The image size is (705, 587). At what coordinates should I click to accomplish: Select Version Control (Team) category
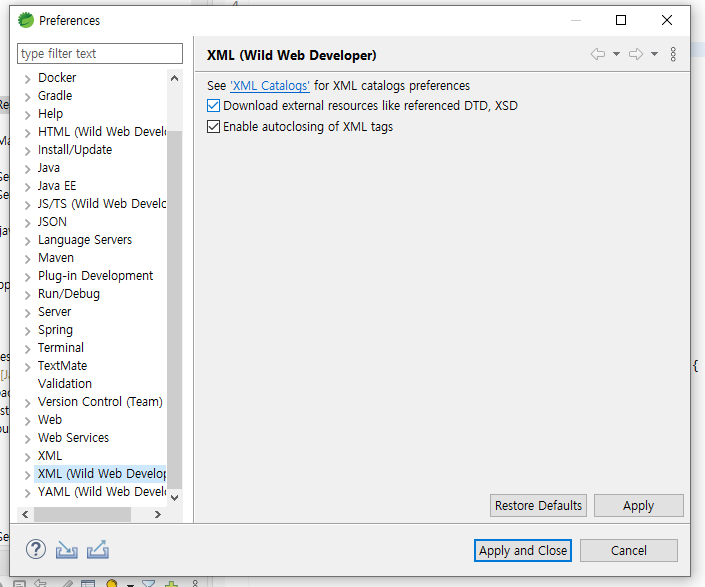[100, 402]
